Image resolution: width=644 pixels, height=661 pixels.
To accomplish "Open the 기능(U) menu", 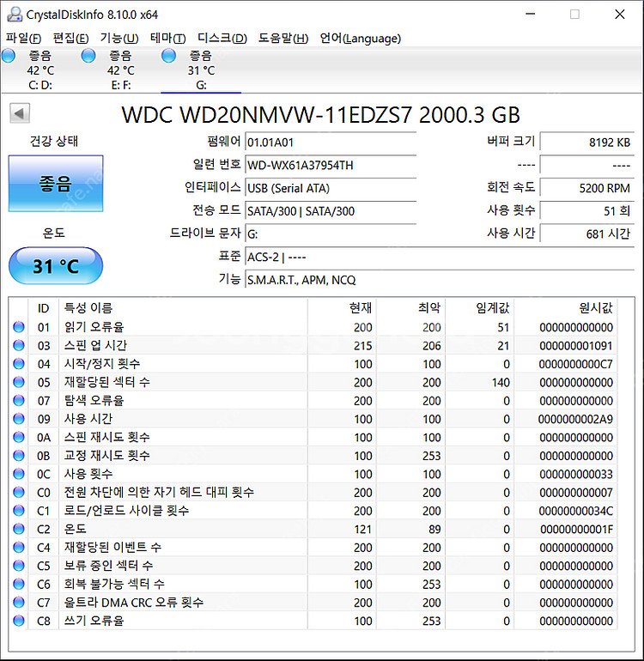I will (x=118, y=38).
